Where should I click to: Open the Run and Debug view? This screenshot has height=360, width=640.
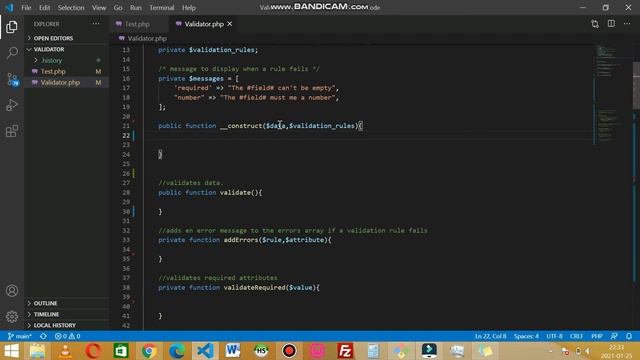pos(12,105)
